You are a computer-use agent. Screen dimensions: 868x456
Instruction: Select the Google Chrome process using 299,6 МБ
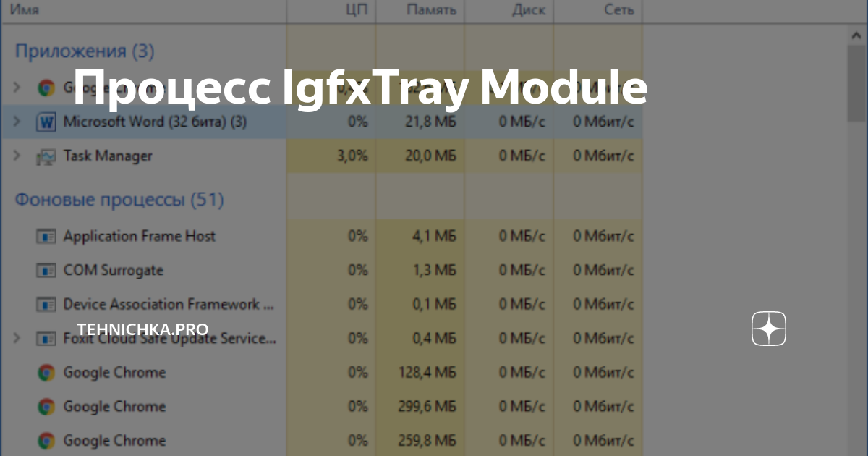tap(114, 406)
